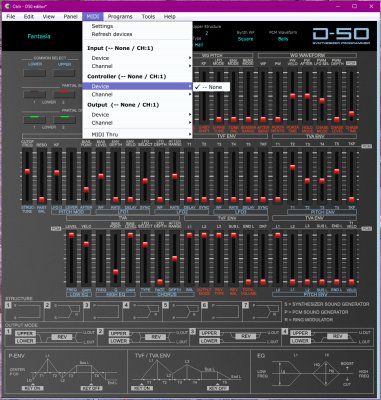Click the TVA VELO slider knob
This screenshot has height=400, width=381.
86,244
